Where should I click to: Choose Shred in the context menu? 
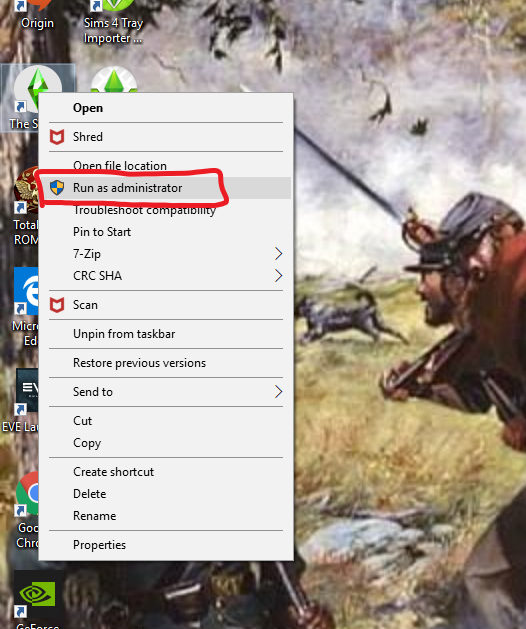point(166,137)
